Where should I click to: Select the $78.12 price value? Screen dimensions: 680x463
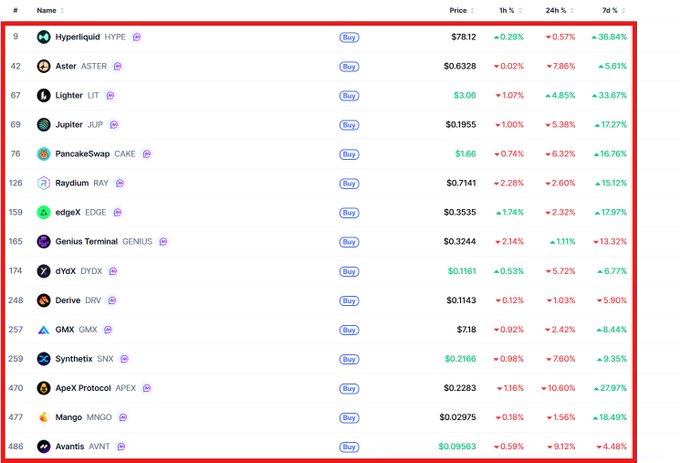click(x=464, y=37)
